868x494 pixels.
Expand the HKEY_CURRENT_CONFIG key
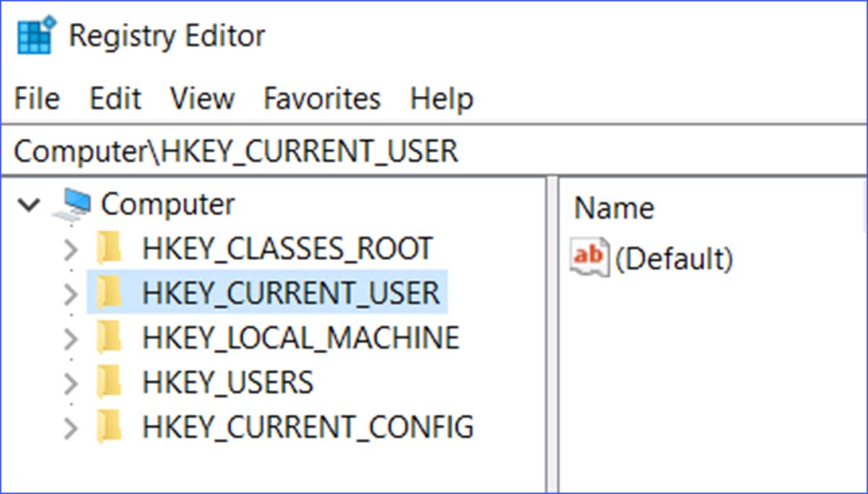[70, 426]
